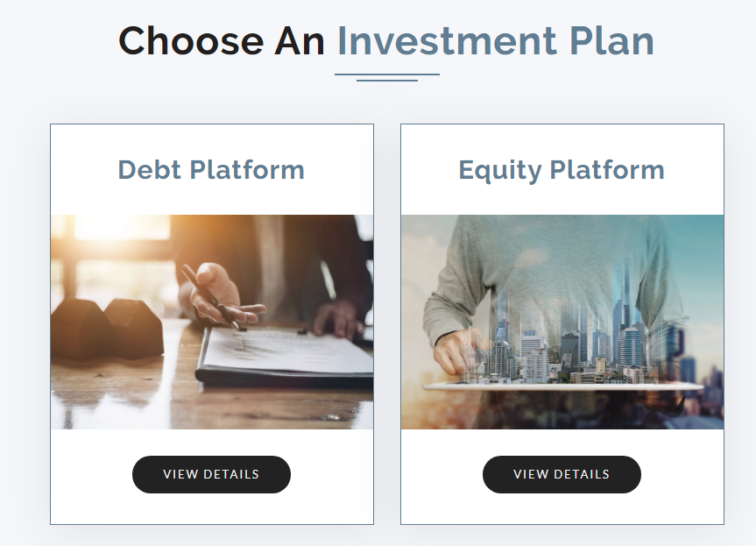This screenshot has width=756, height=546.
Task: Click the 'Choose An' heading text
Action: pos(221,41)
